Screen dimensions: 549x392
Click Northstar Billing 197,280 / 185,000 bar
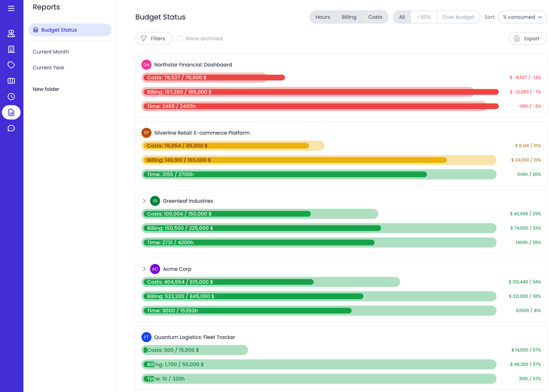tap(320, 92)
